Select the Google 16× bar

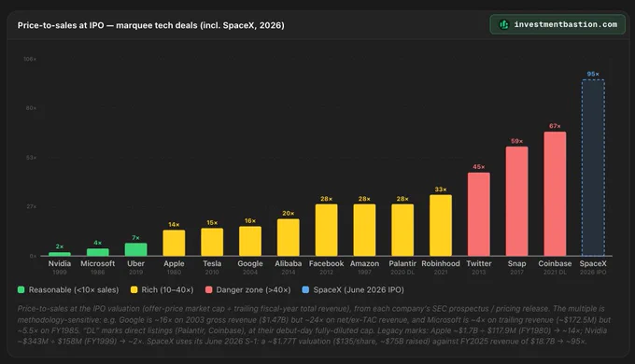coord(250,241)
